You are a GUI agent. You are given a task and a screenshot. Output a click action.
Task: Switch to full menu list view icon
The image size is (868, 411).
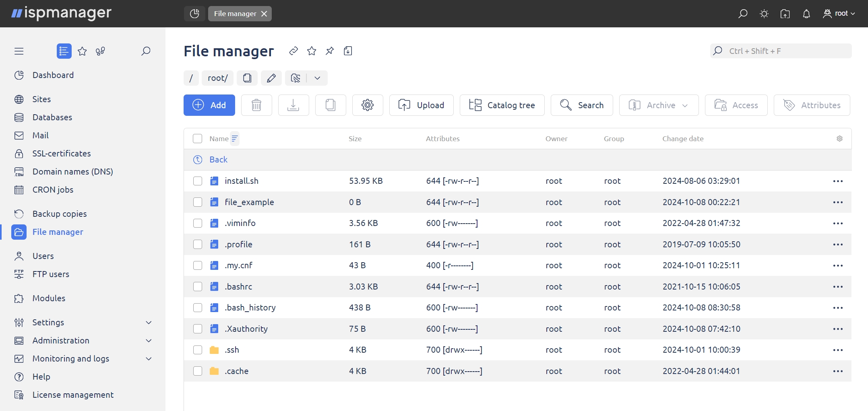click(64, 51)
